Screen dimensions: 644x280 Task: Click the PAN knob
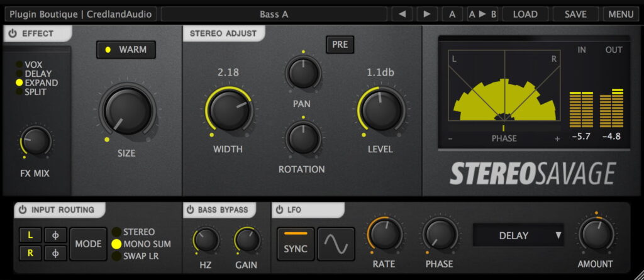[304, 73]
